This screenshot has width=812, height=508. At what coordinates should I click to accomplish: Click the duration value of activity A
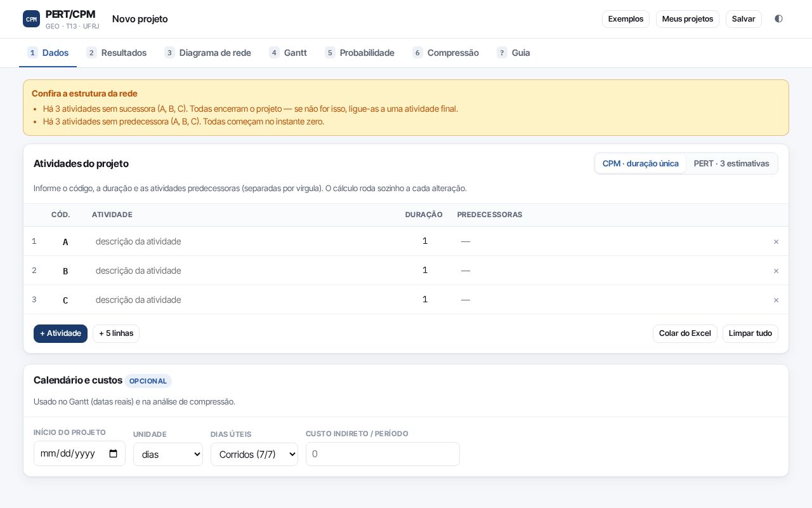(425, 241)
